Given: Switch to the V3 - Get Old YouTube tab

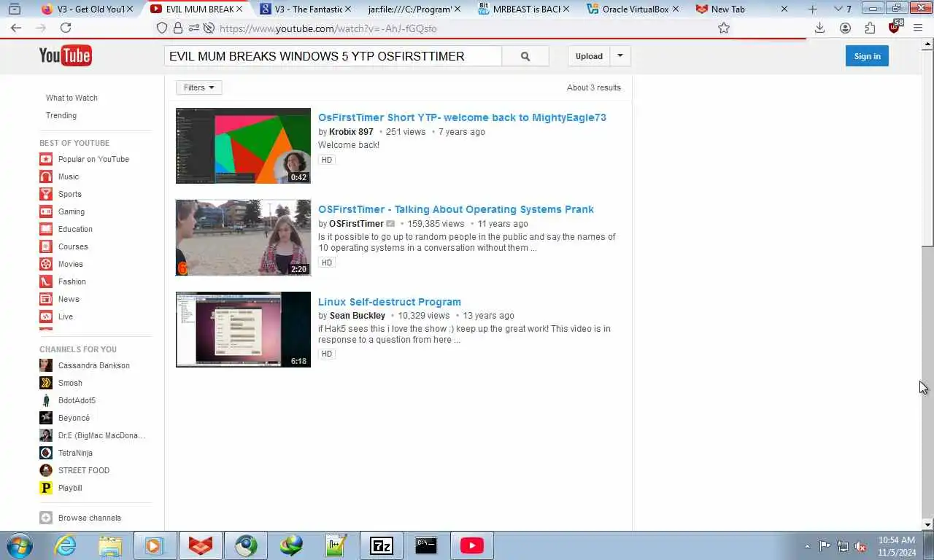Looking at the screenshot, I should click(x=82, y=9).
